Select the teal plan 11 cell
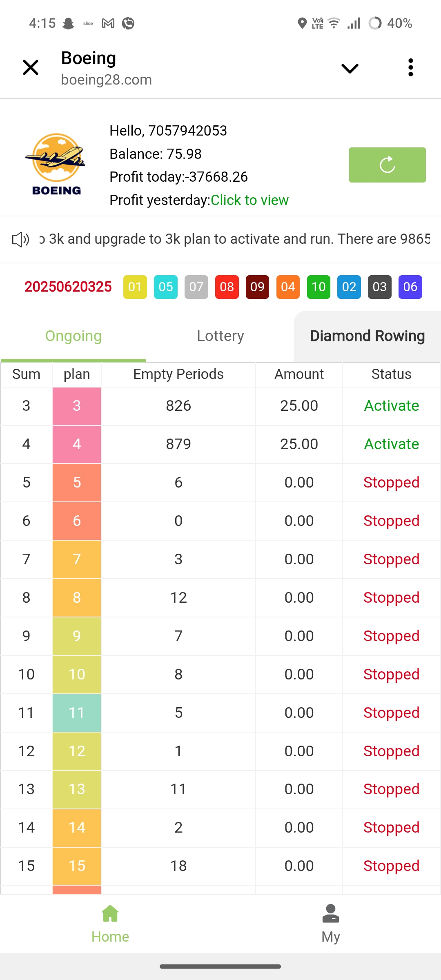 tap(77, 713)
